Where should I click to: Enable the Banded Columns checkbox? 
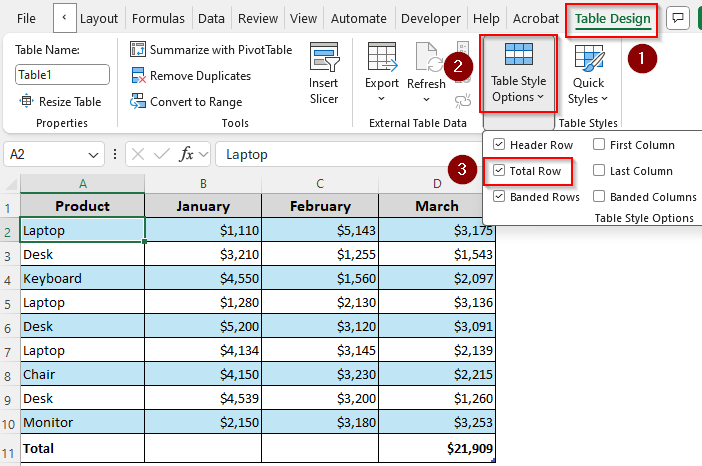tap(600, 197)
